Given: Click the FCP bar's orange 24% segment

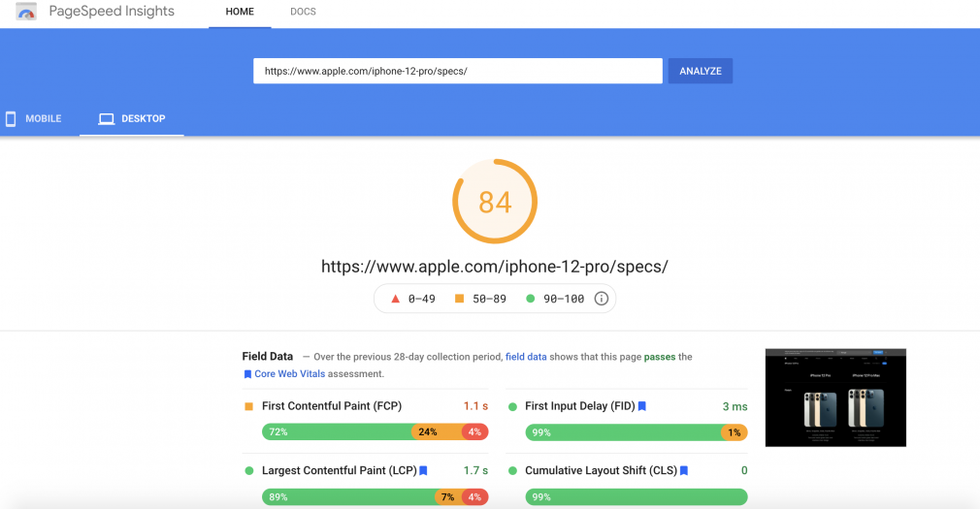Looking at the screenshot, I should pyautogui.click(x=437, y=431).
